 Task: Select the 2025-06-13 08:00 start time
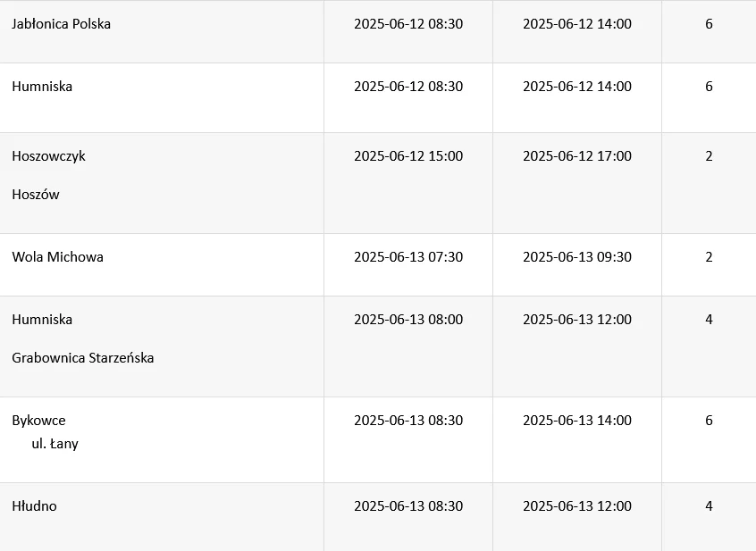pos(408,320)
